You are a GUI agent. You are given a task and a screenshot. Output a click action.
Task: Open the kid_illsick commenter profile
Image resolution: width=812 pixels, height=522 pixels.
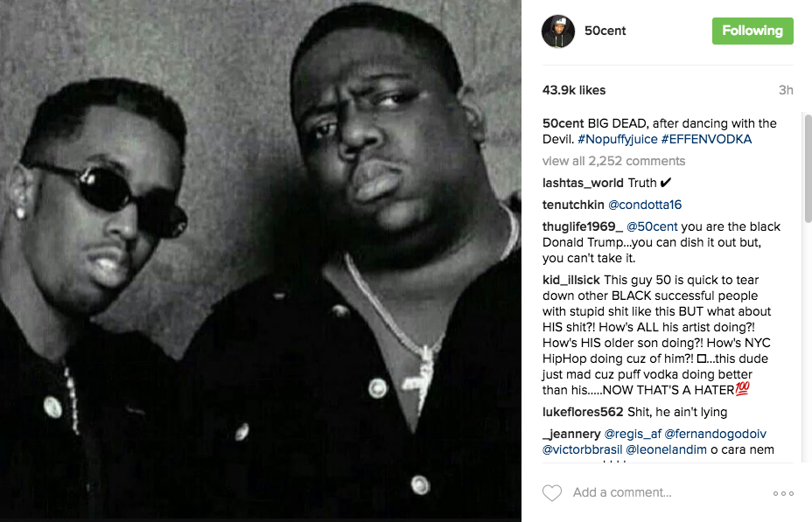point(570,280)
